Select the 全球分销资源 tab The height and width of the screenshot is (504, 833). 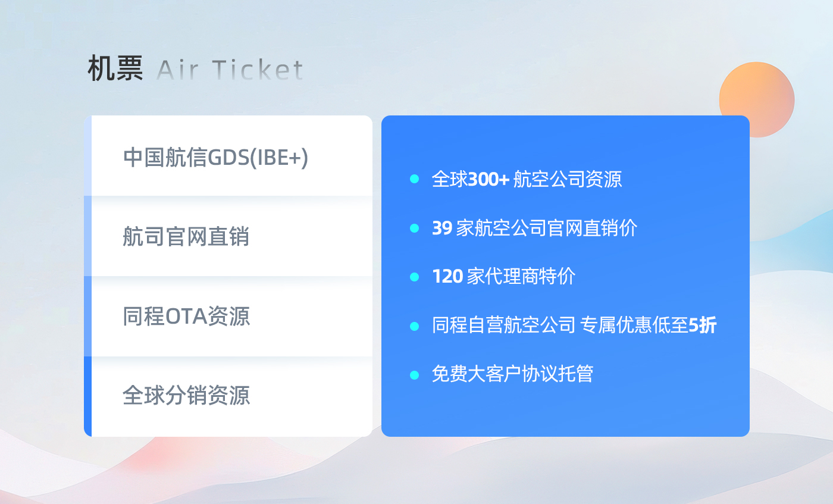[228, 396]
